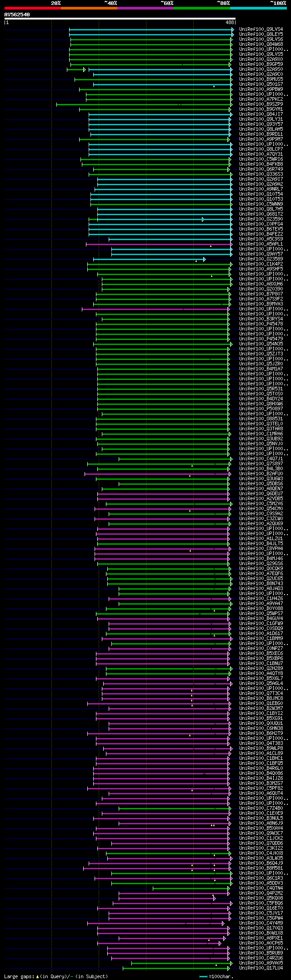291x980 pixels.
Task: Select label UniRef100_B4M1A7
Action: 261,369
